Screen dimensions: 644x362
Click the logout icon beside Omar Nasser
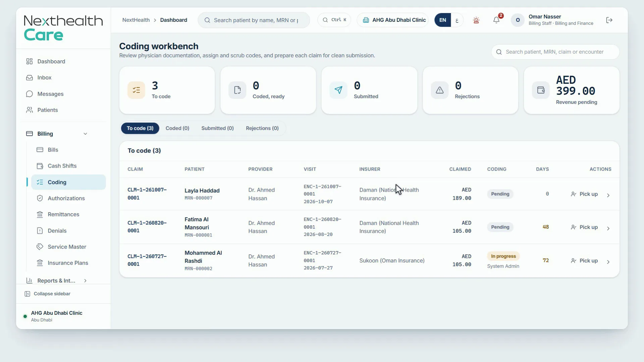[x=609, y=20]
